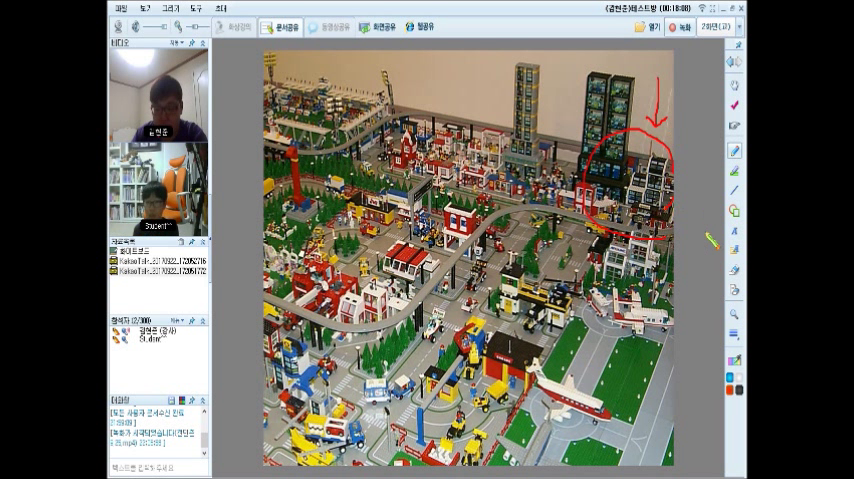Screen dimensions: 854x479
Task: Toggle the instructor's pen permission icon
Action: point(116,331)
